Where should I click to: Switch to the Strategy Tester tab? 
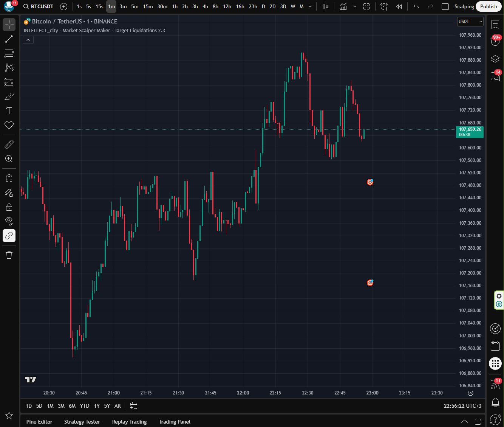pos(82,422)
